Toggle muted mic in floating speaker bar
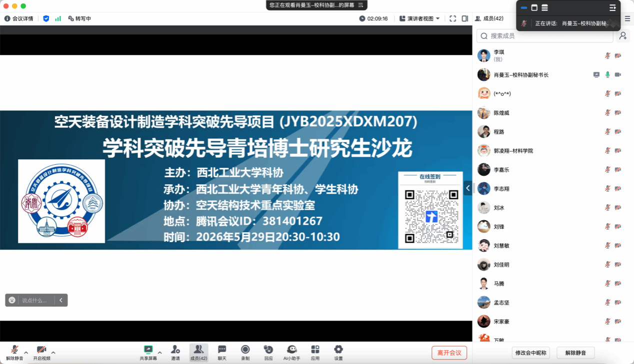Image resolution: width=634 pixels, height=364 pixels. 524,23
